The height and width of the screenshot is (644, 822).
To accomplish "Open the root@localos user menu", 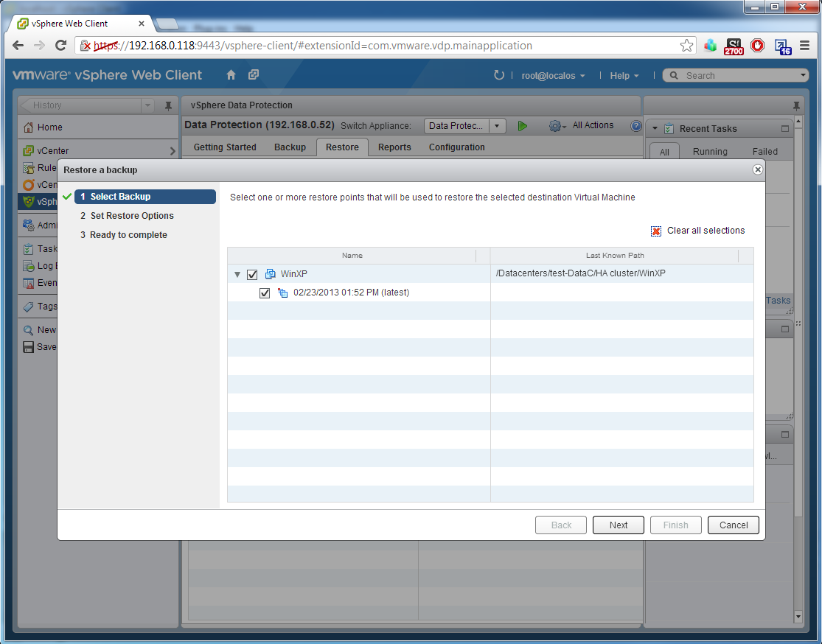I will point(553,75).
